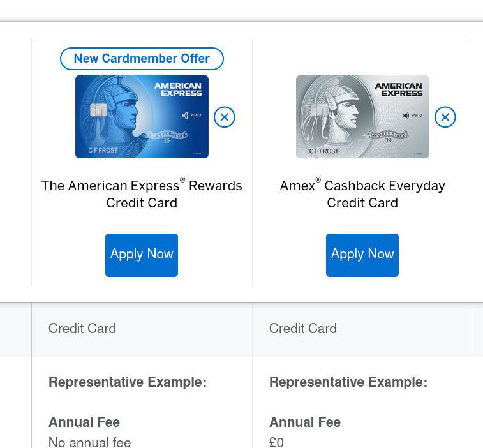Click the silver Cashback Everyday card image
Image resolution: width=483 pixels, height=448 pixels.
pyautogui.click(x=362, y=117)
